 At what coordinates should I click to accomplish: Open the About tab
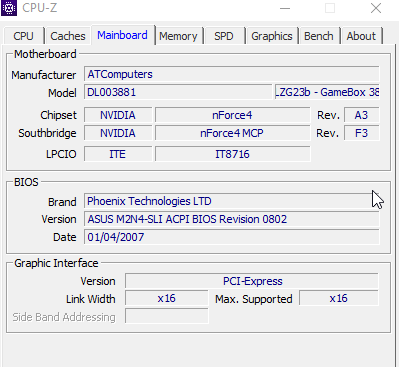[361, 36]
